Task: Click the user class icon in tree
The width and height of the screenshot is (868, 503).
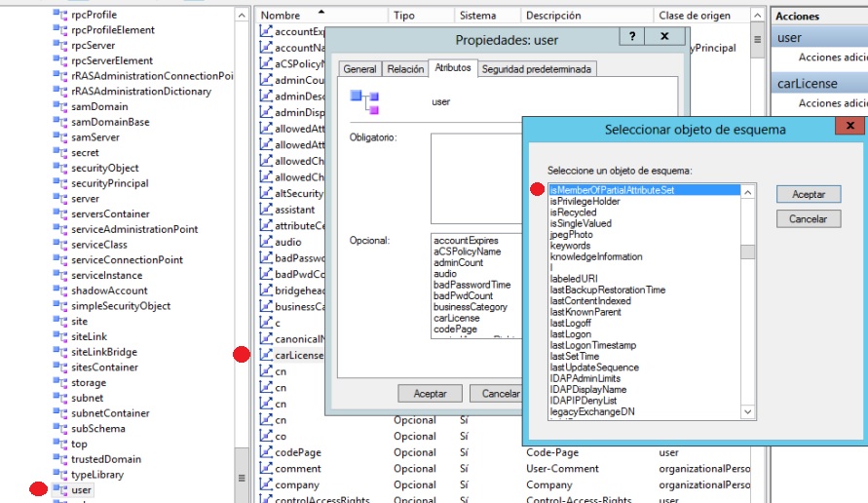Action: tap(60, 489)
